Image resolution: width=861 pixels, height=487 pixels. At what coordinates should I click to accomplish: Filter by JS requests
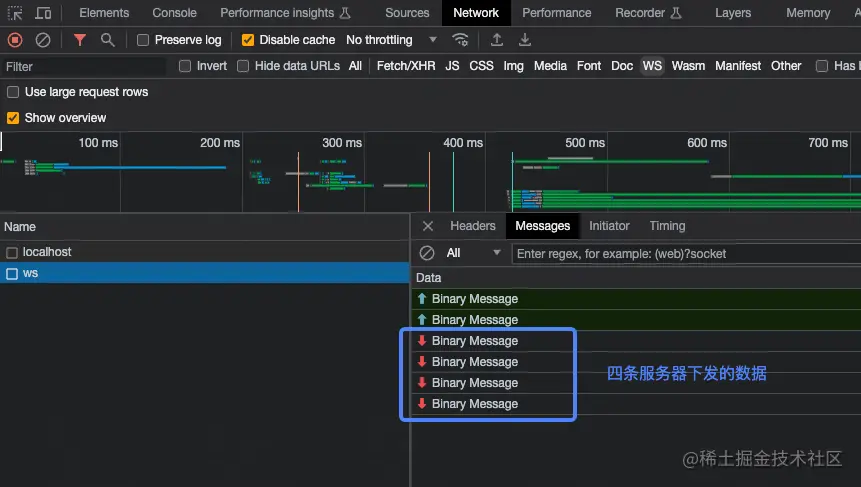tap(452, 66)
